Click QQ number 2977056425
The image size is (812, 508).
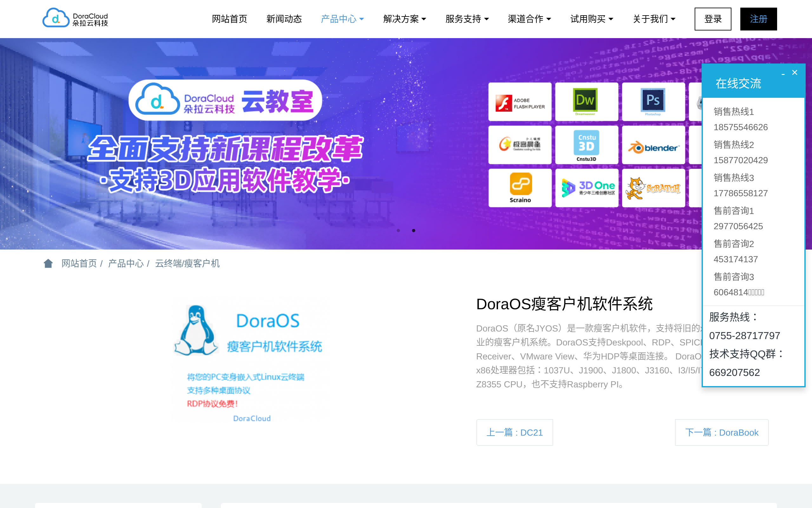[x=738, y=226]
